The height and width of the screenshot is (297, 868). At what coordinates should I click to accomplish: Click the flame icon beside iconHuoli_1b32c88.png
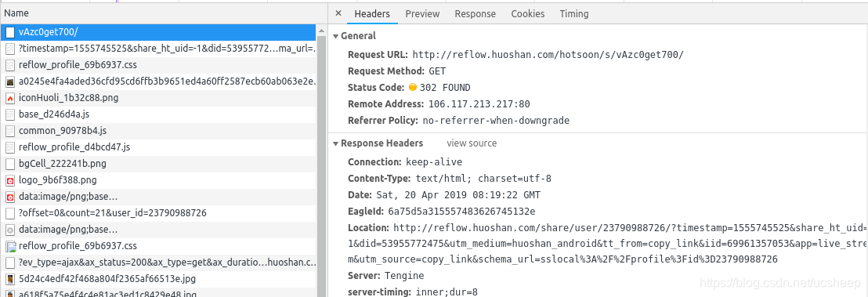coord(10,98)
